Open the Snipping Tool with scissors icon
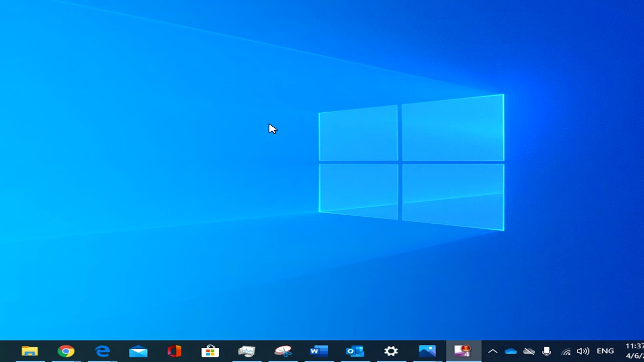Viewport: 644px width, 362px height. coord(283,351)
